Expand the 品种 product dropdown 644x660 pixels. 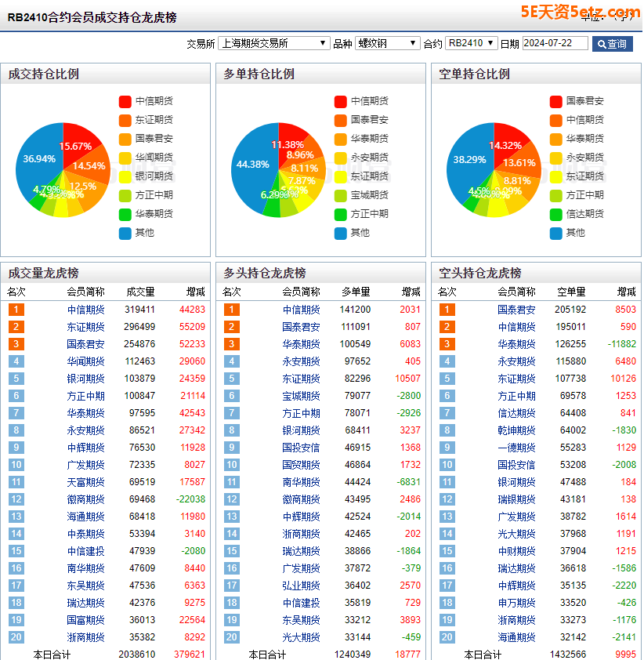click(388, 43)
